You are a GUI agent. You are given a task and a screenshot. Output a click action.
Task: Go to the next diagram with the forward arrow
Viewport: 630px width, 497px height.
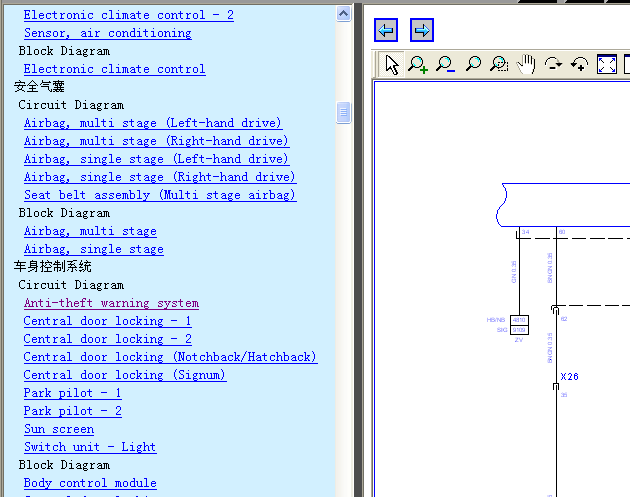click(x=421, y=30)
